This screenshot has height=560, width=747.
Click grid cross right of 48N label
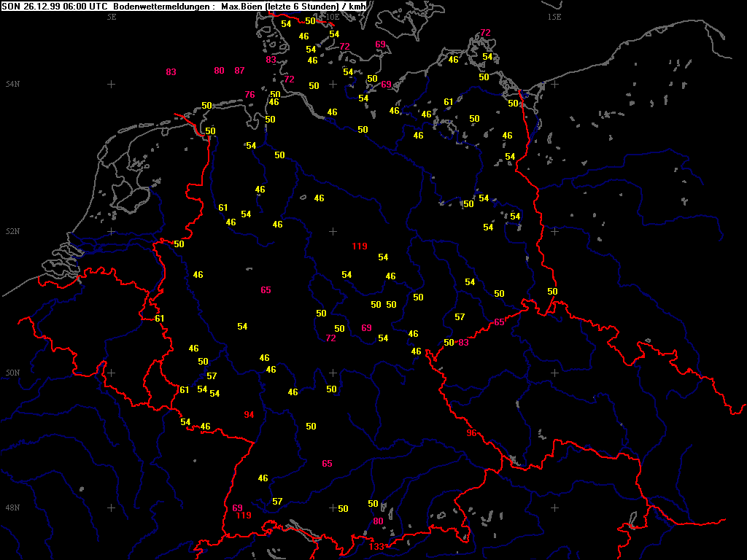pos(111,507)
